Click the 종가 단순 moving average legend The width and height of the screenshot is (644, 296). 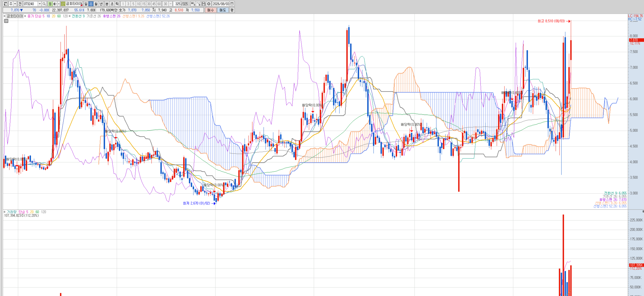pos(35,16)
